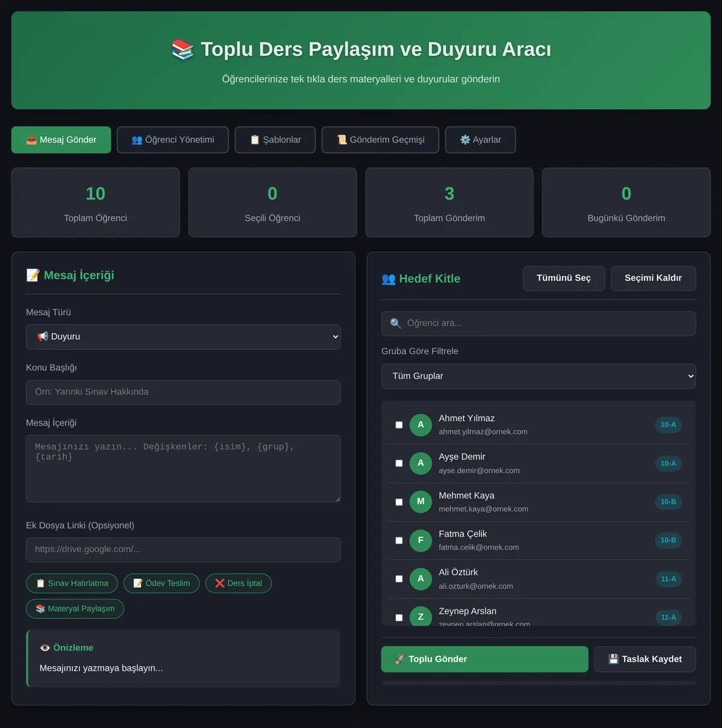
Task: Click email fatma.celik@ornek.com
Action: [x=478, y=548]
